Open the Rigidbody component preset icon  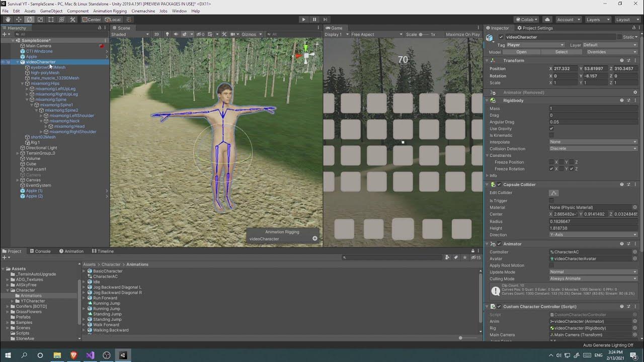628,101
